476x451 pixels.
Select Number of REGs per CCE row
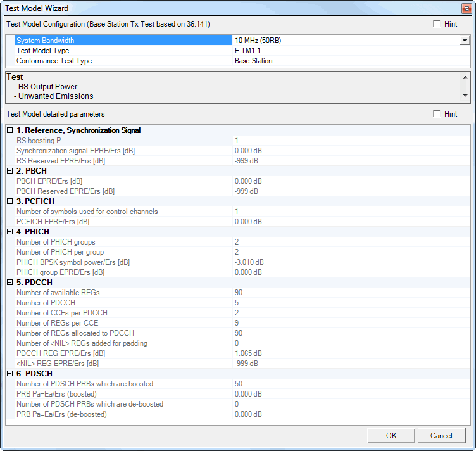point(242,323)
